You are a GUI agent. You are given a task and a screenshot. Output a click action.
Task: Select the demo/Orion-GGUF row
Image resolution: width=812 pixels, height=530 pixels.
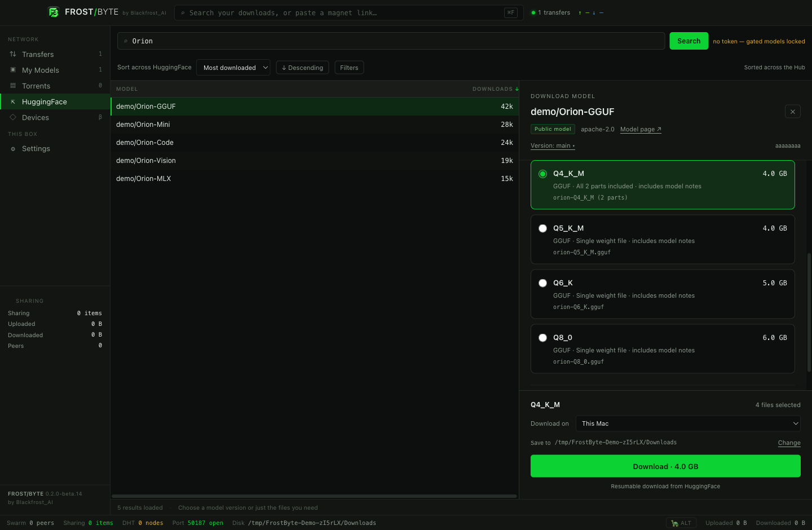pyautogui.click(x=315, y=107)
